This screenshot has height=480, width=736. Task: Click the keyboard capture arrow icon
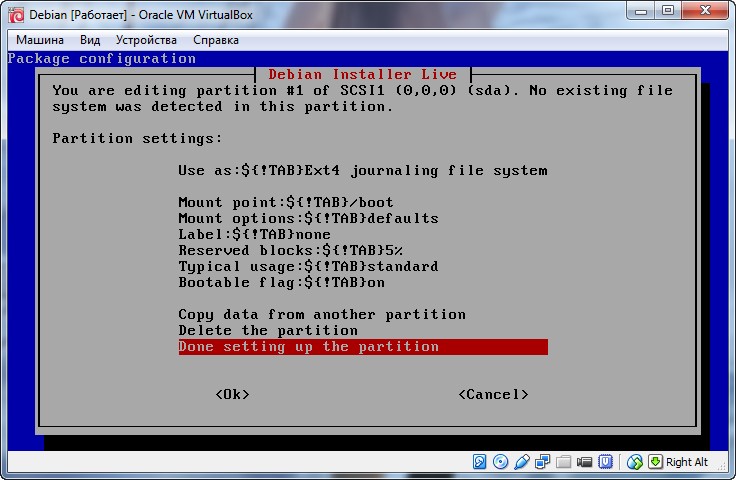pyautogui.click(x=655, y=462)
